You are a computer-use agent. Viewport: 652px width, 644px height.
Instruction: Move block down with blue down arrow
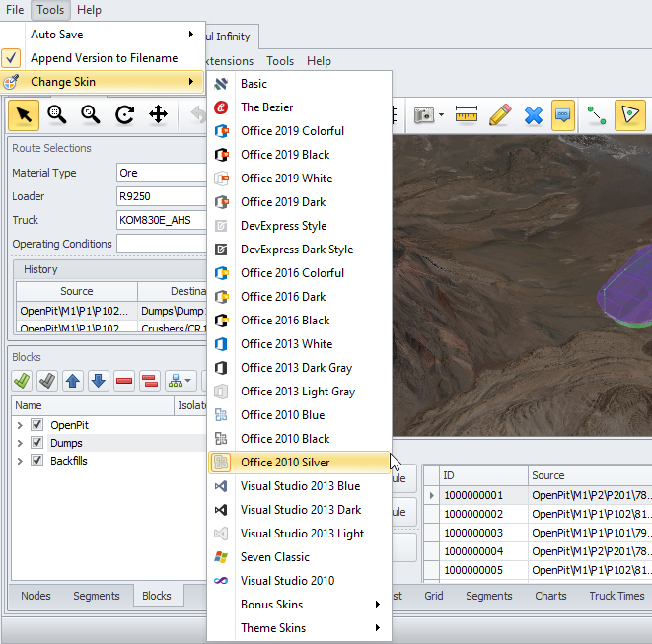pos(99,381)
